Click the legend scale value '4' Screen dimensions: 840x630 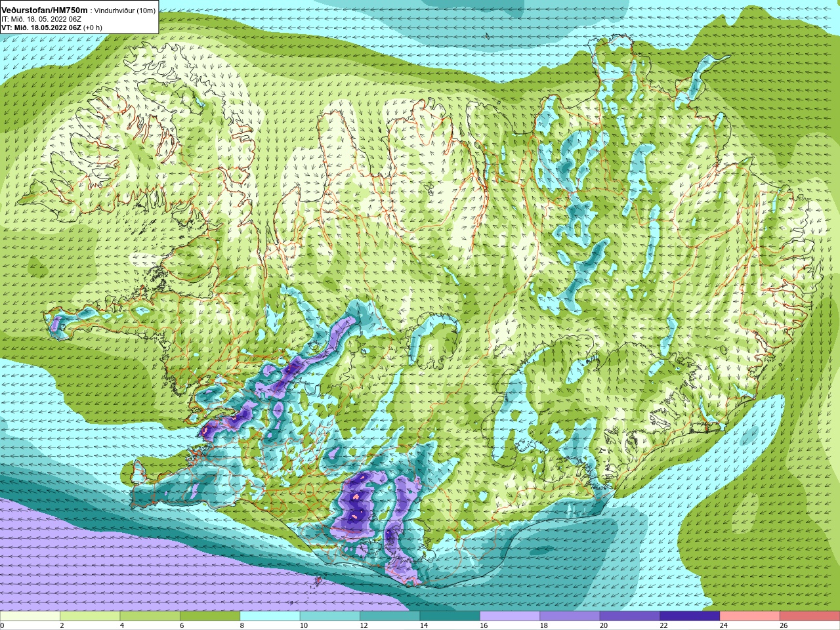point(122,626)
